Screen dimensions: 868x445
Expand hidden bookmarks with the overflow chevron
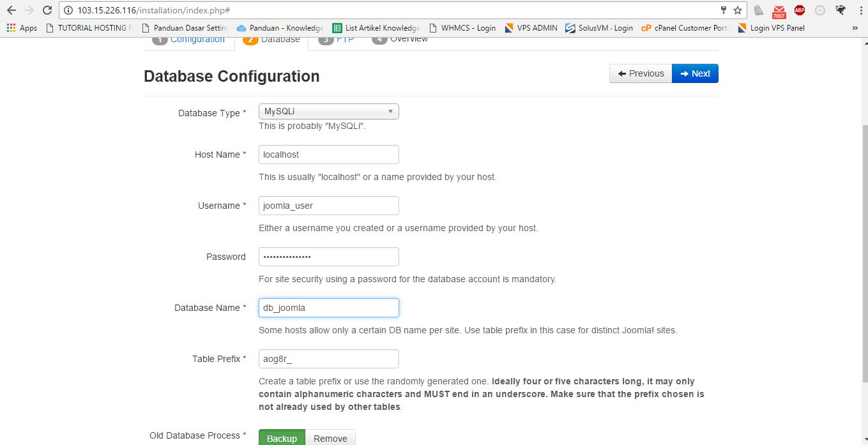[x=856, y=27]
